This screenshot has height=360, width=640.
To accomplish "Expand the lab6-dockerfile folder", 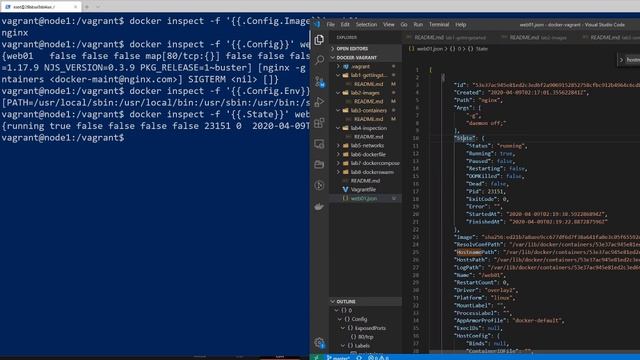I will (x=365, y=154).
